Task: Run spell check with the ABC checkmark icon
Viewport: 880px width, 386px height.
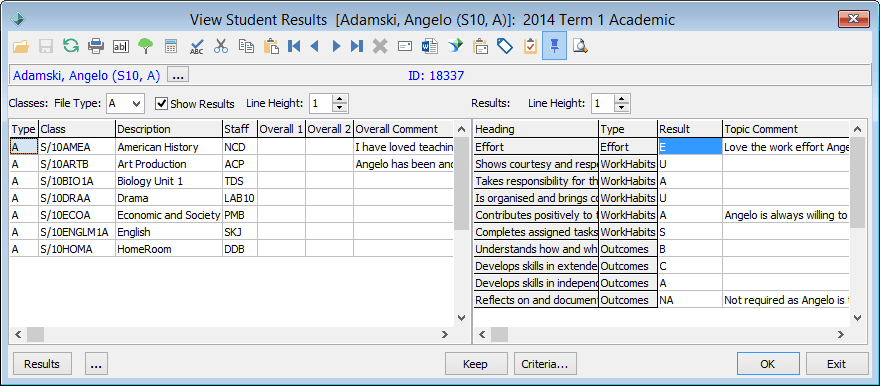Action: (196, 47)
